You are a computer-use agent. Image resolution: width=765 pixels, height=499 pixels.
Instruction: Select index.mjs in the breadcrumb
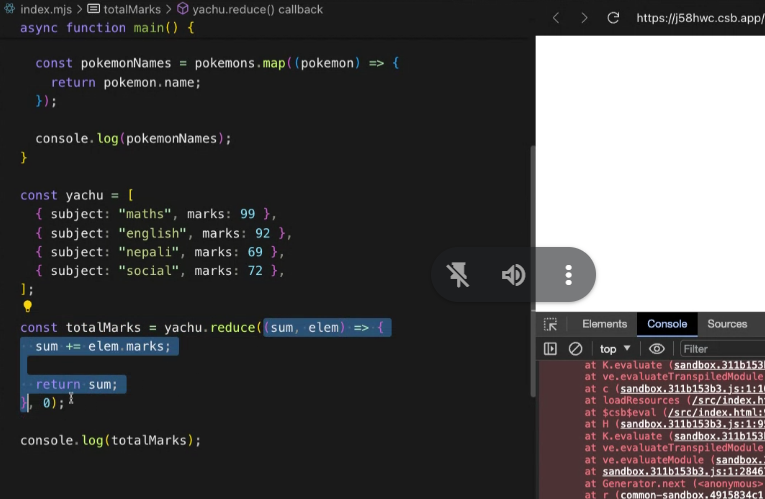point(46,9)
